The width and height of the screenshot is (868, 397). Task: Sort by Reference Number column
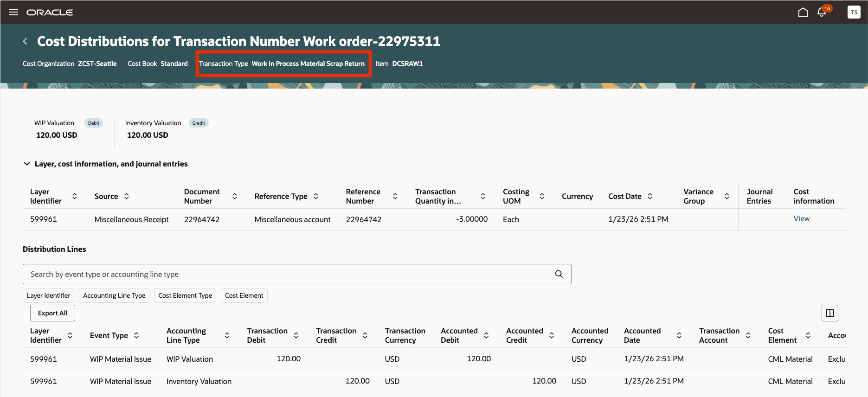(395, 196)
